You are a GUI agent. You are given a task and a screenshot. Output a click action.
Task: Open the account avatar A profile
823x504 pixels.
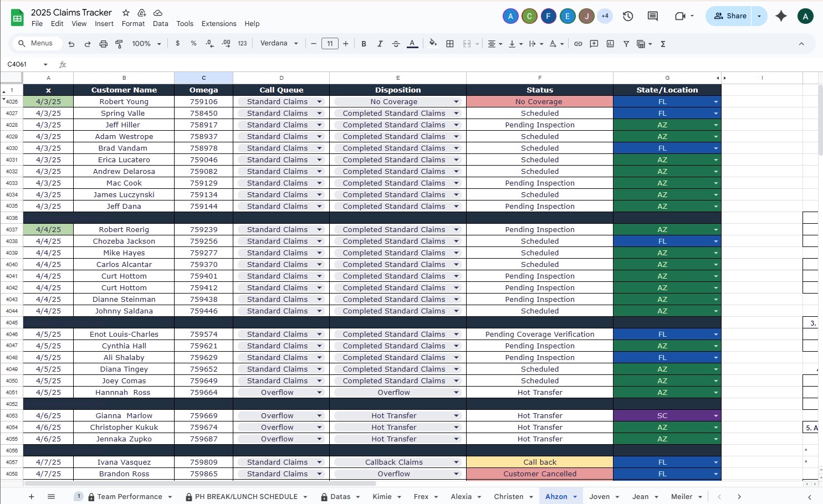pyautogui.click(x=805, y=16)
